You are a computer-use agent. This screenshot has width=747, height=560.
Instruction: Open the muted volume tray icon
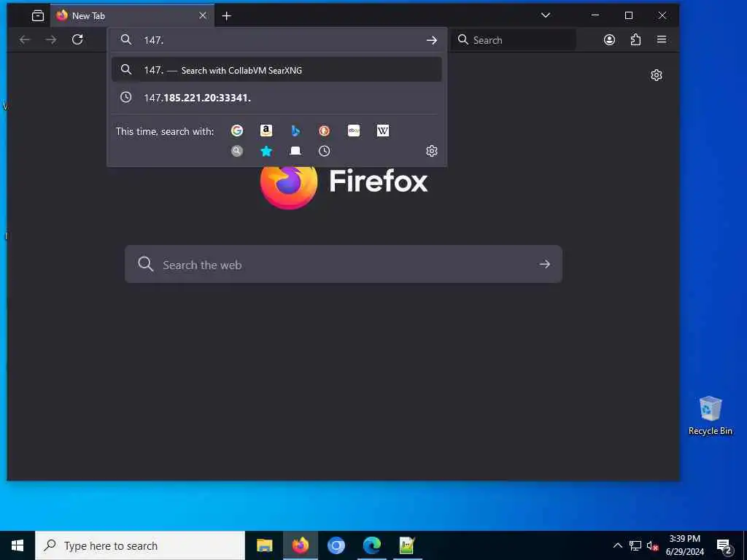pyautogui.click(x=652, y=545)
